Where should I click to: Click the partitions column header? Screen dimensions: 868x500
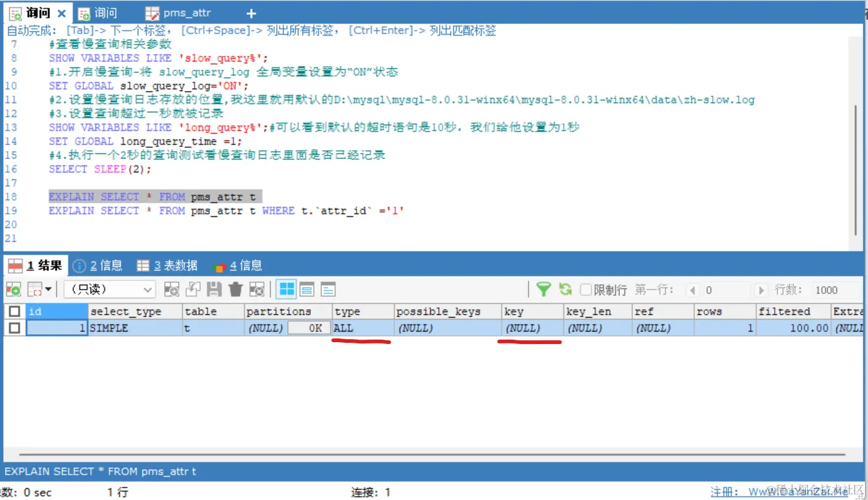tap(288, 311)
